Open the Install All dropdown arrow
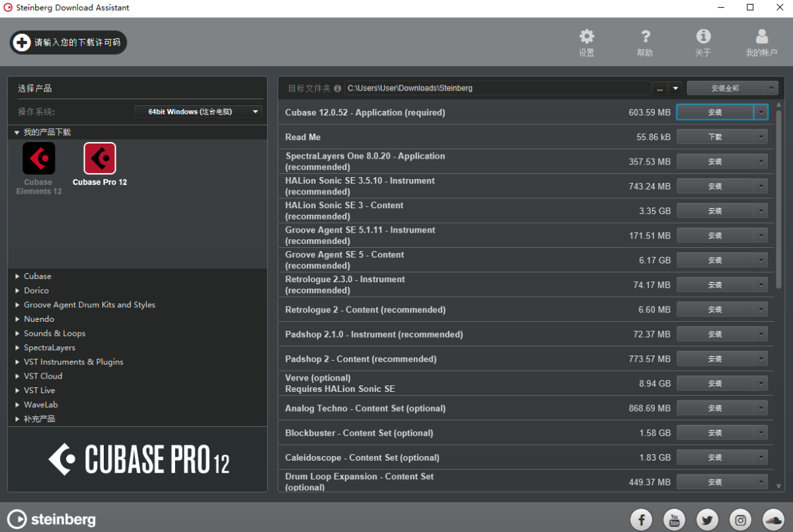This screenshot has height=532, width=793. 771,88
